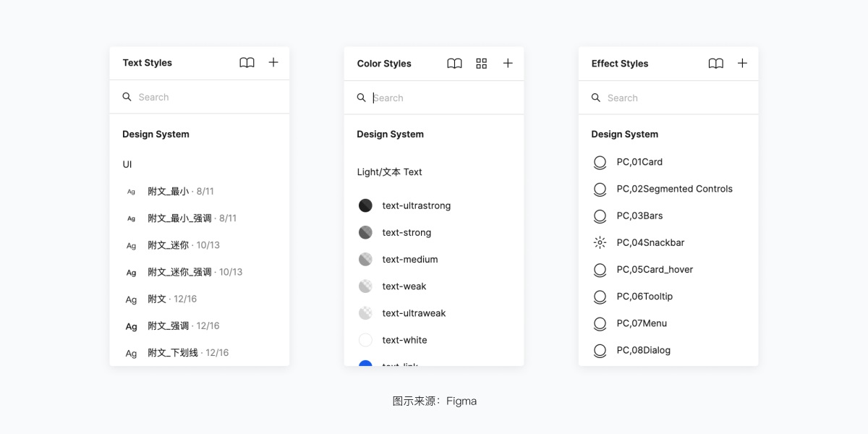Select the PC,05Card_hover effect style name
The height and width of the screenshot is (434, 868).
point(655,269)
